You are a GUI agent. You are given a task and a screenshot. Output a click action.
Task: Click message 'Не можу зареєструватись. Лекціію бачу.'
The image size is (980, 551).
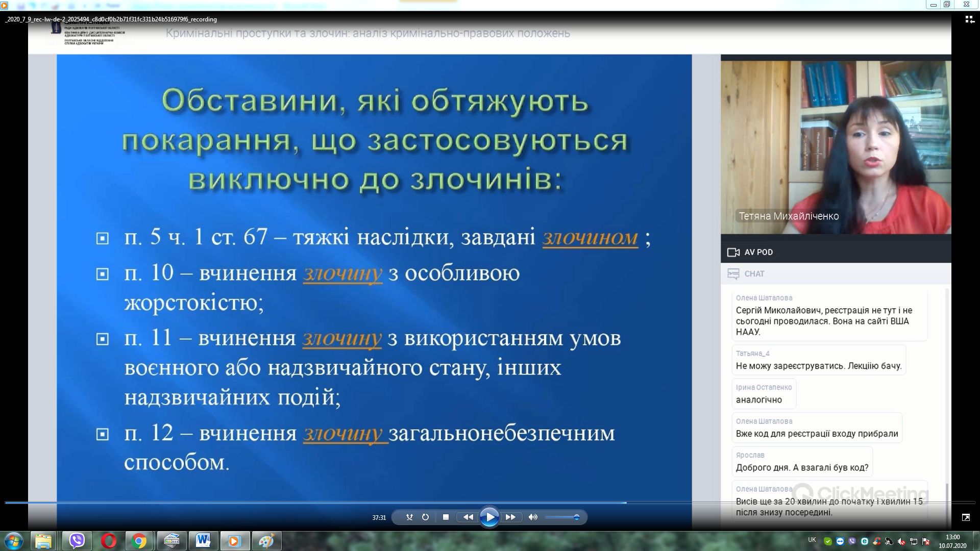pyautogui.click(x=819, y=366)
